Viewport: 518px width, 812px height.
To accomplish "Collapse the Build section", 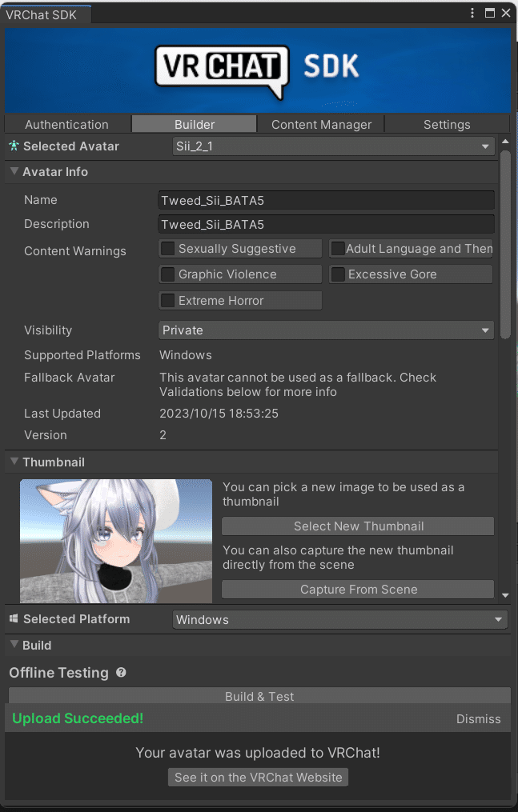I will coord(14,645).
